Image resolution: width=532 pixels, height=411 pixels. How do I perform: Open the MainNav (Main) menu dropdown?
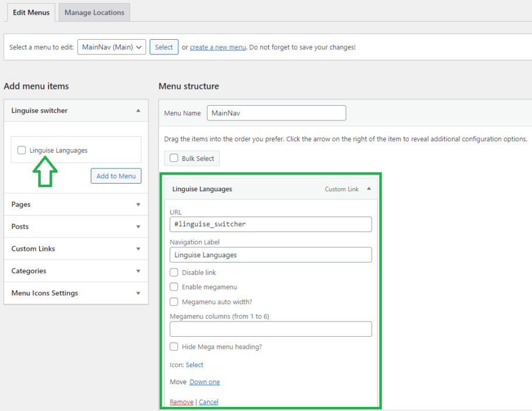coord(112,47)
